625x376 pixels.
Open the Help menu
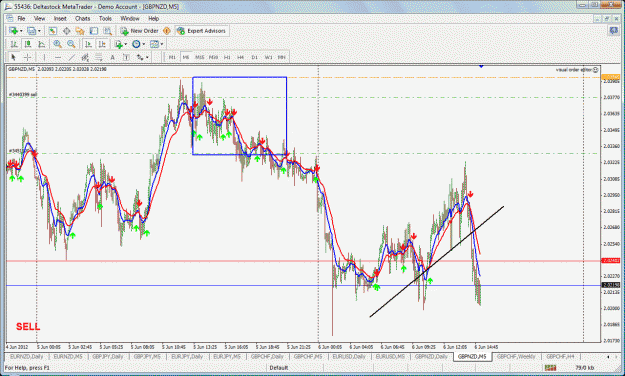pyautogui.click(x=153, y=18)
